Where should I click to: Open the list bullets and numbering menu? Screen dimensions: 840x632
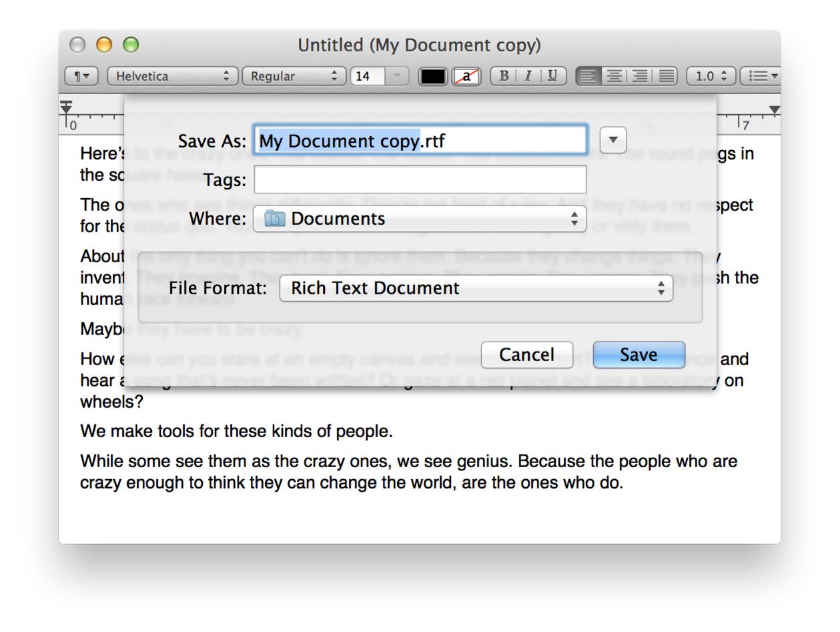pyautogui.click(x=762, y=76)
